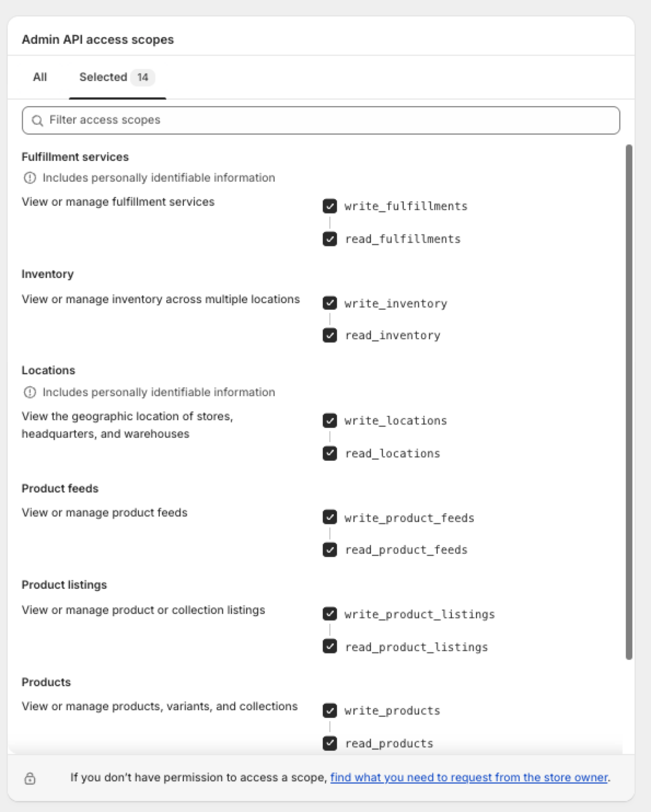Image resolution: width=651 pixels, height=812 pixels.
Task: Click the info icon under Fulfillment services
Action: (x=29, y=177)
